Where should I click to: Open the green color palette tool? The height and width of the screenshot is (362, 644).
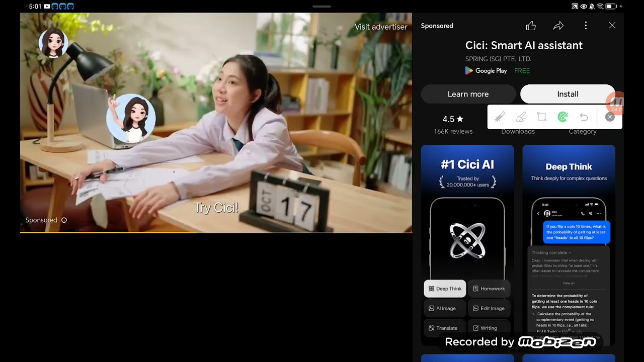[562, 117]
